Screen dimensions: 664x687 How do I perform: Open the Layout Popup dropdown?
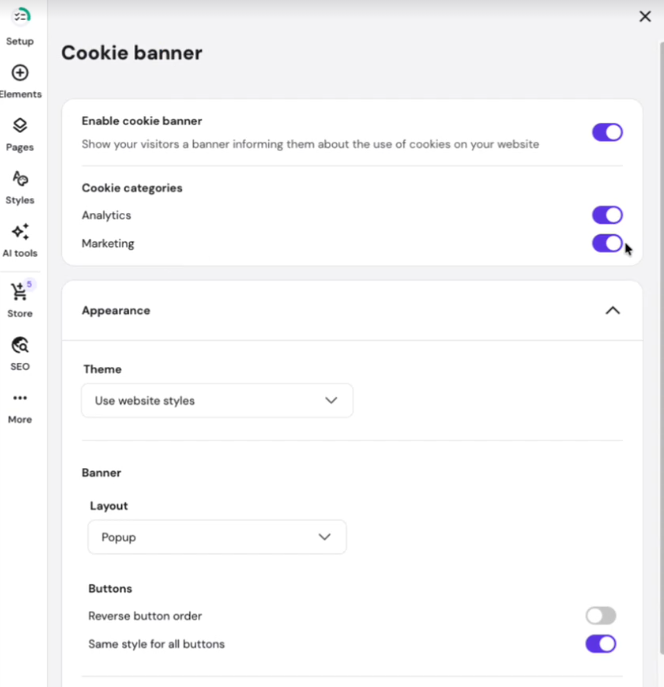[217, 537]
